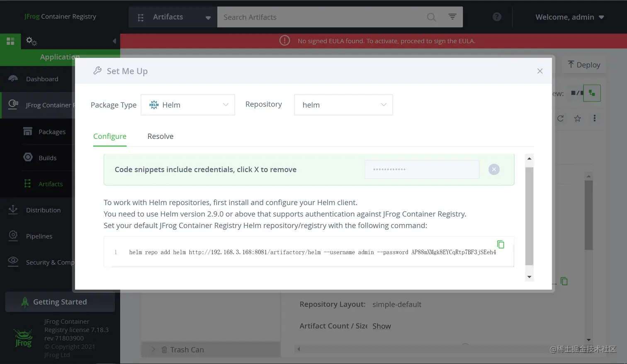The width and height of the screenshot is (627, 364).
Task: Click the helm repo add command text
Action: (x=313, y=252)
